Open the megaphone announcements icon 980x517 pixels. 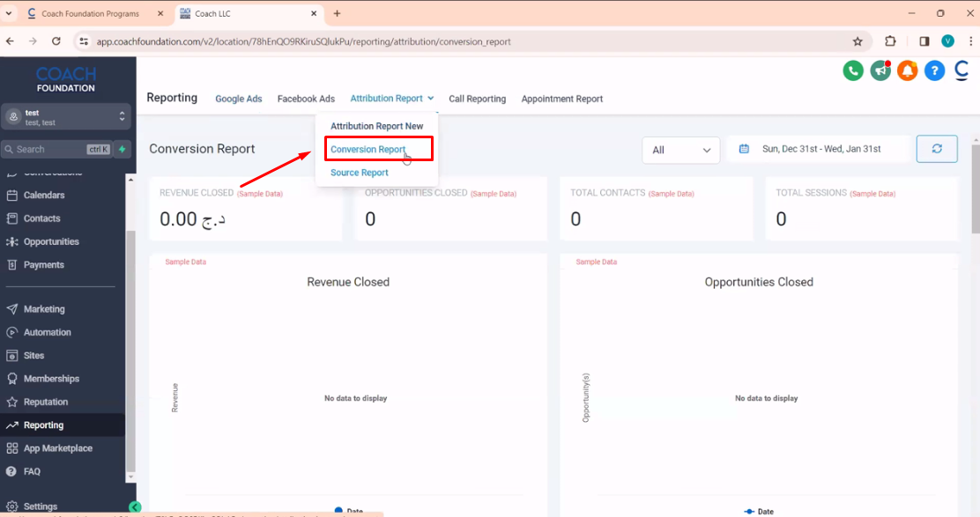click(x=880, y=70)
